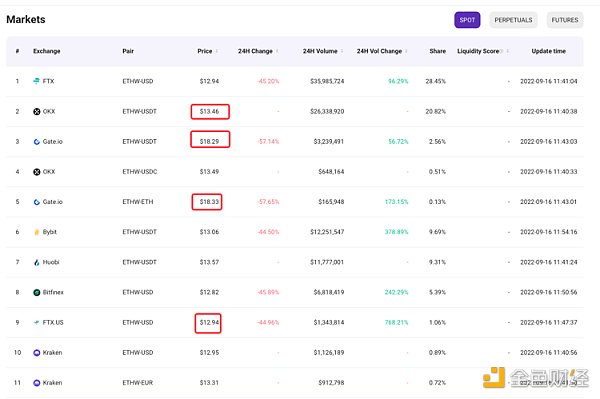Screen dimensions: 600x399
Task: Click the $1,343,814 volume cell
Action: [329, 322]
